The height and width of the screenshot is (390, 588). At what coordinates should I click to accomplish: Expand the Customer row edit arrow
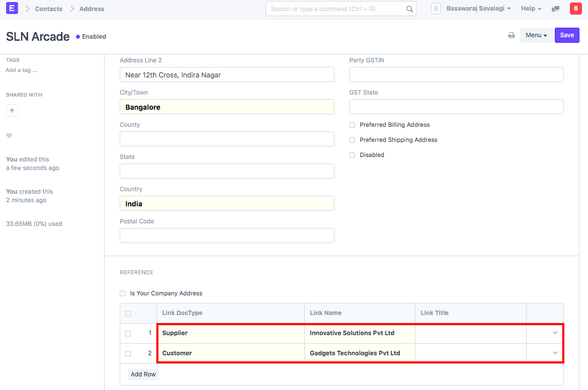point(555,353)
